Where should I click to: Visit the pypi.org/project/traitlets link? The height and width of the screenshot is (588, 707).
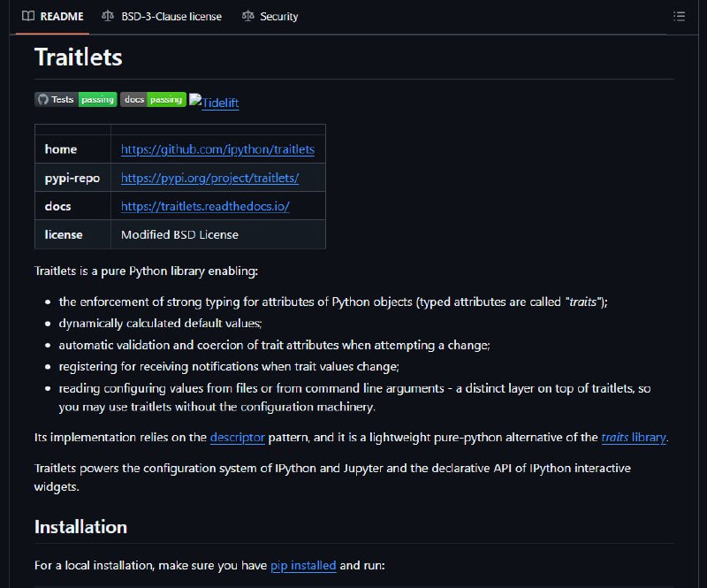[209, 178]
